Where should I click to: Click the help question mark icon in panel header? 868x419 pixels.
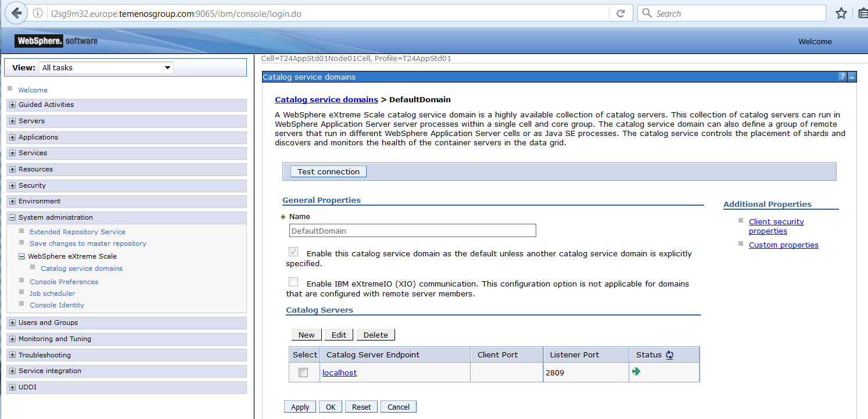(x=842, y=77)
